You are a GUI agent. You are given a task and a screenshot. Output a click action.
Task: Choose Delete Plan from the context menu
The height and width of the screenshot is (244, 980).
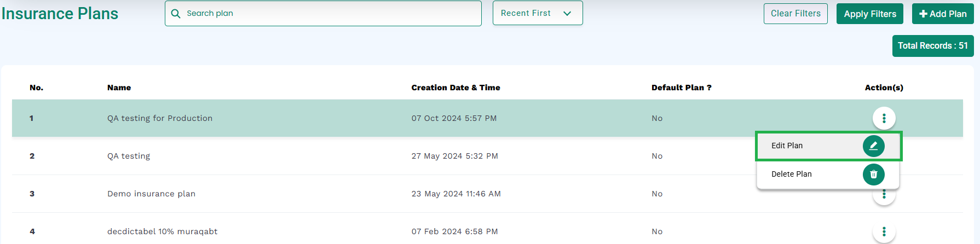(828, 174)
